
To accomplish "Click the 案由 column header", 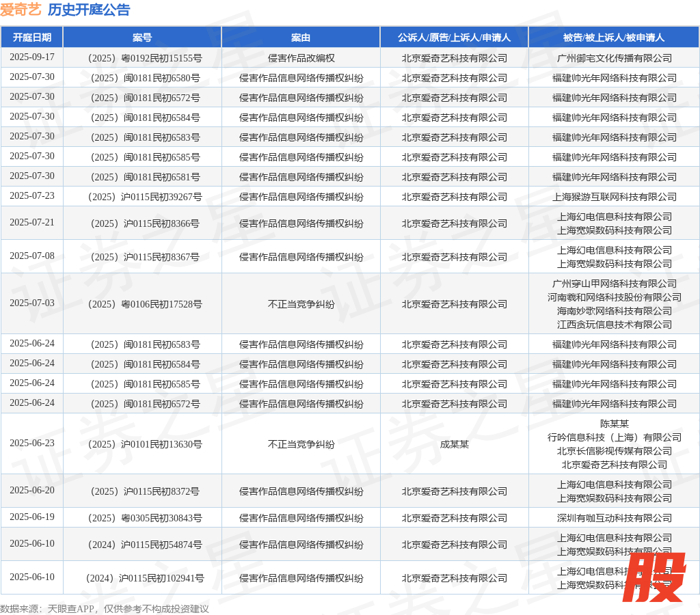I will coord(301,38).
